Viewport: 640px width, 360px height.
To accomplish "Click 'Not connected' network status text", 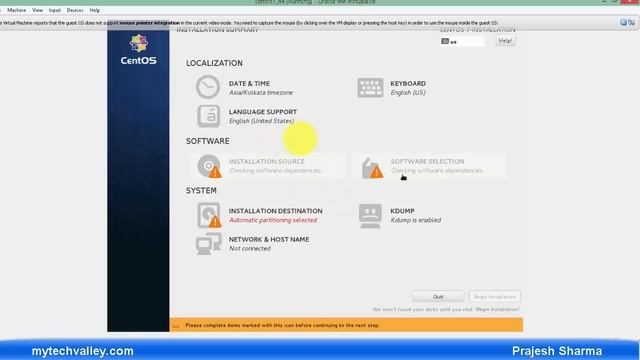I will pyautogui.click(x=250, y=249).
